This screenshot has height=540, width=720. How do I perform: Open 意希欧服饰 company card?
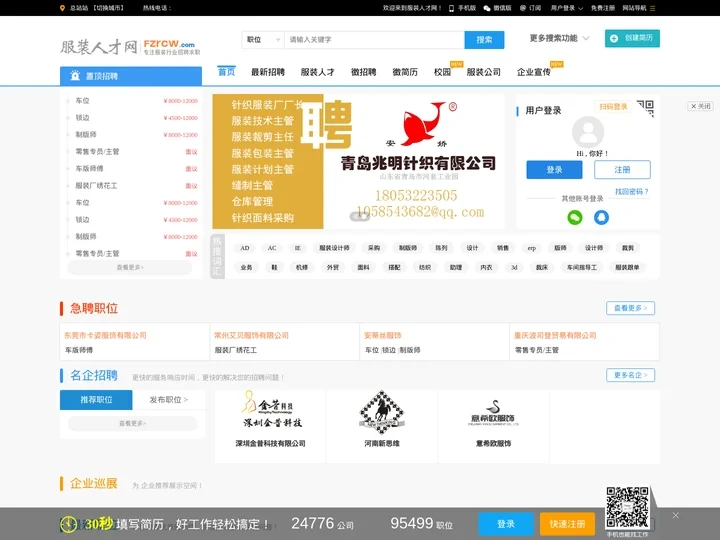(494, 426)
